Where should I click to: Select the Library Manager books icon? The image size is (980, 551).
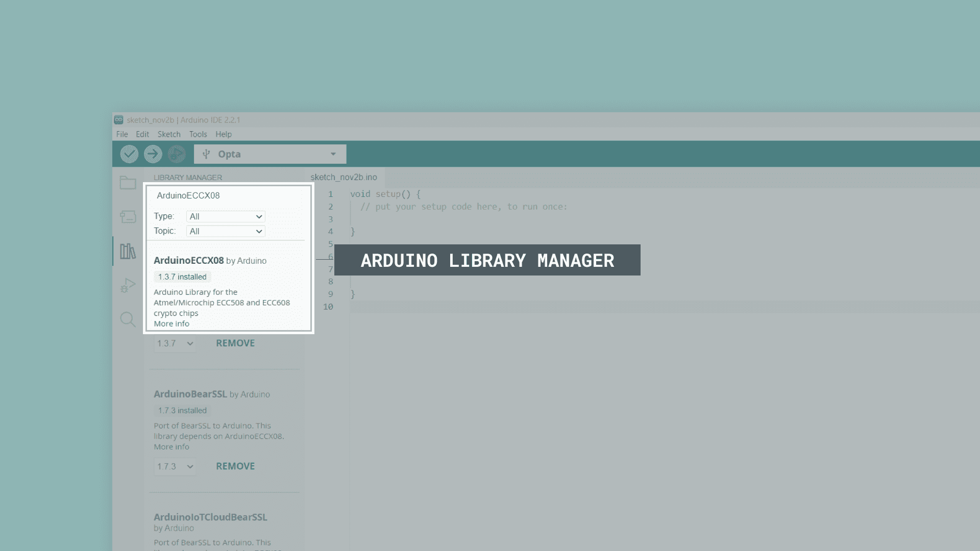tap(128, 251)
